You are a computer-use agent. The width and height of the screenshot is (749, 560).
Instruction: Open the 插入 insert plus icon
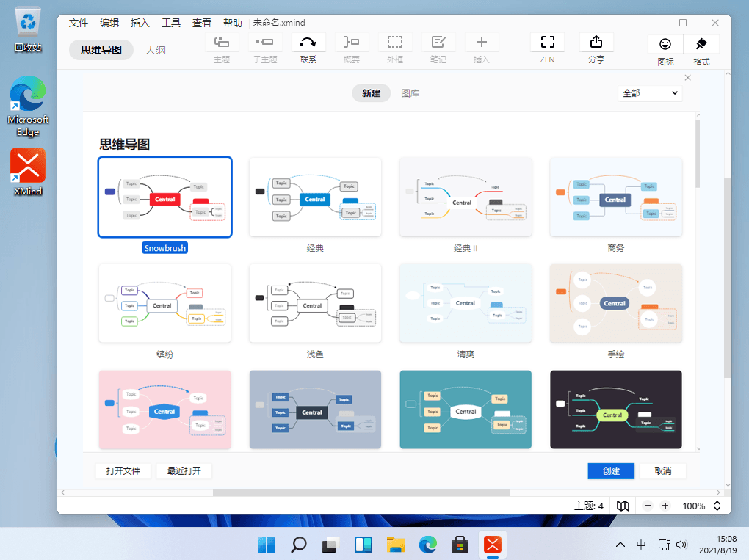click(482, 43)
